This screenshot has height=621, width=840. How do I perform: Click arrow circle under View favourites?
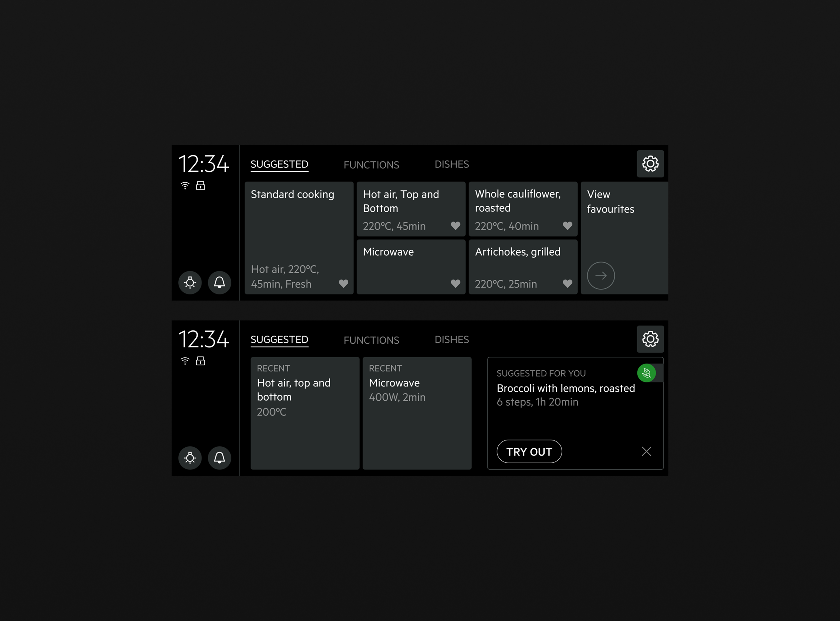(601, 276)
